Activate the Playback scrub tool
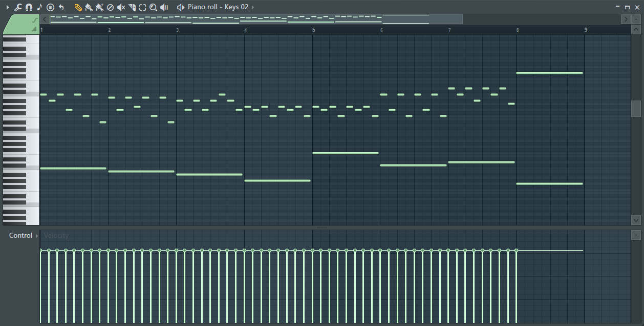 (x=164, y=7)
